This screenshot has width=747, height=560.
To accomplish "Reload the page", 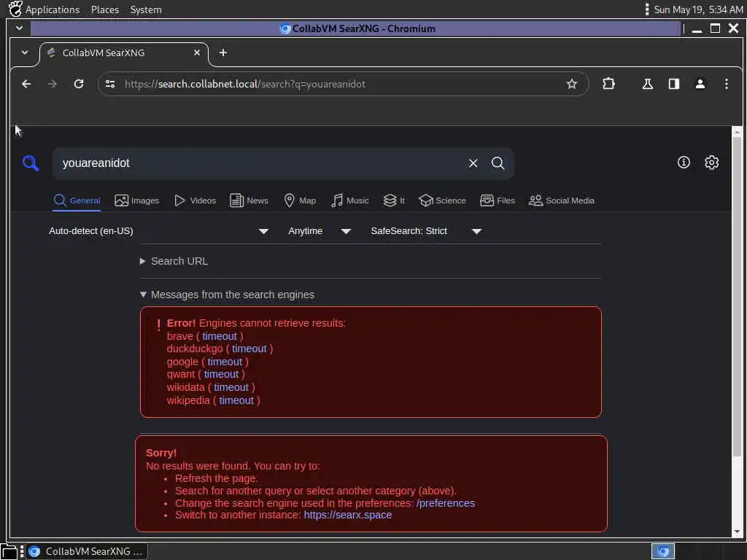I will [x=79, y=84].
